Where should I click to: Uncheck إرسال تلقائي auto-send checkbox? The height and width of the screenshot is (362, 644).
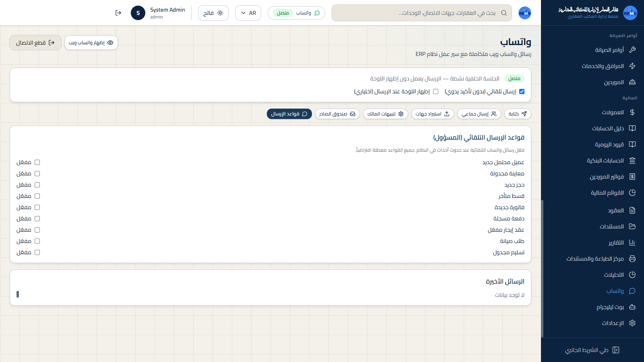[522, 91]
